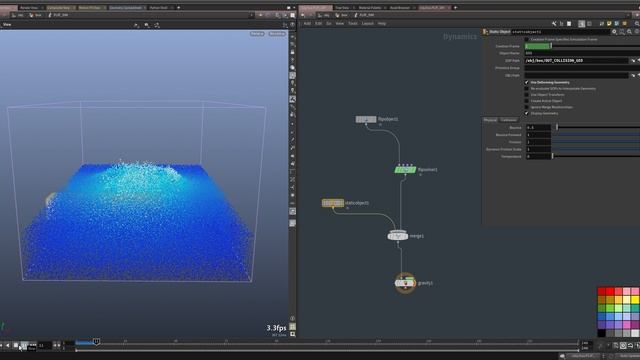
Task: Select the gravity1 node
Action: (x=405, y=283)
